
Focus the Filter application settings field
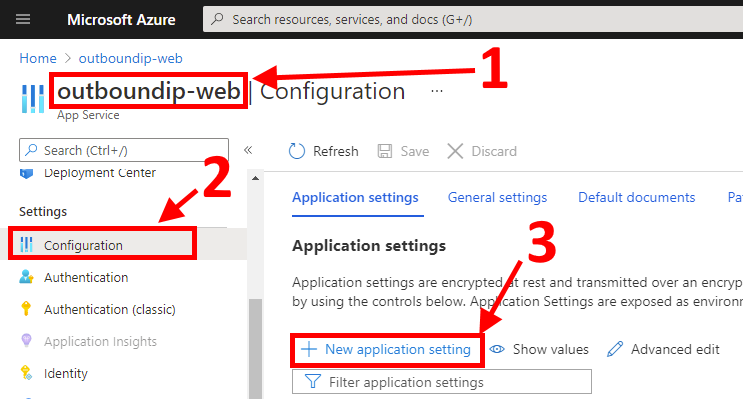coord(442,381)
